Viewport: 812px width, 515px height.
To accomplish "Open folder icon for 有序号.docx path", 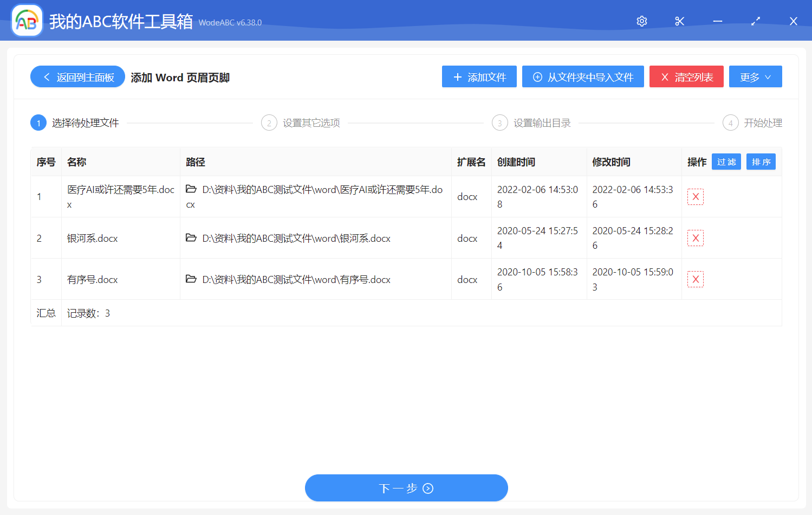I will 191,279.
